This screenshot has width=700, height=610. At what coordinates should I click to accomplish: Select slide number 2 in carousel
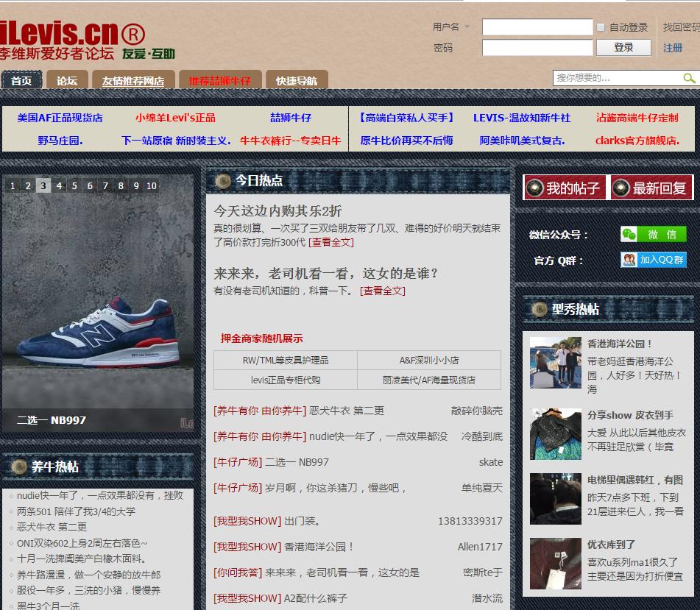(x=28, y=185)
